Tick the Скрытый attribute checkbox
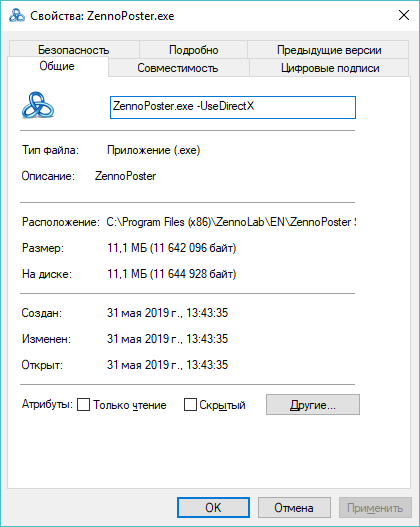This screenshot has height=527, width=420. coord(190,405)
